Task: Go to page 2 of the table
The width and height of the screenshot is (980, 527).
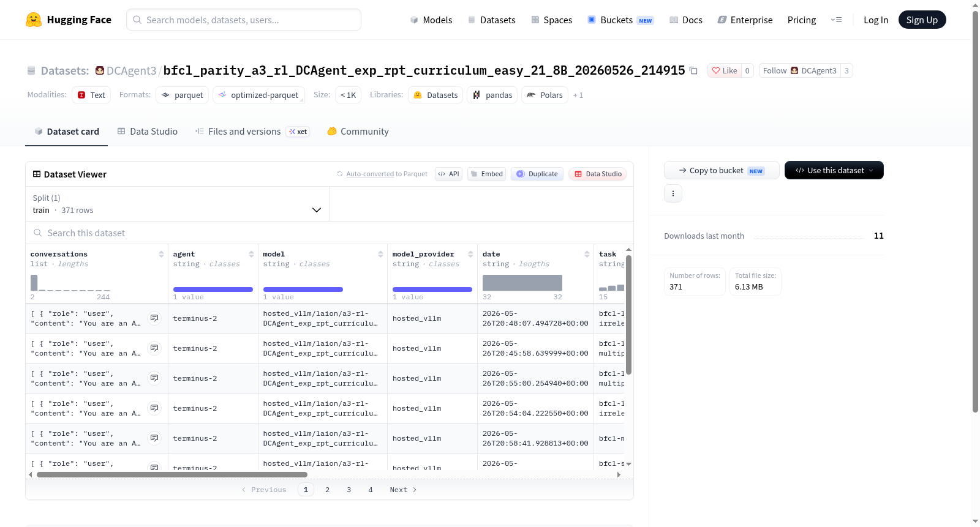Action: click(327, 490)
